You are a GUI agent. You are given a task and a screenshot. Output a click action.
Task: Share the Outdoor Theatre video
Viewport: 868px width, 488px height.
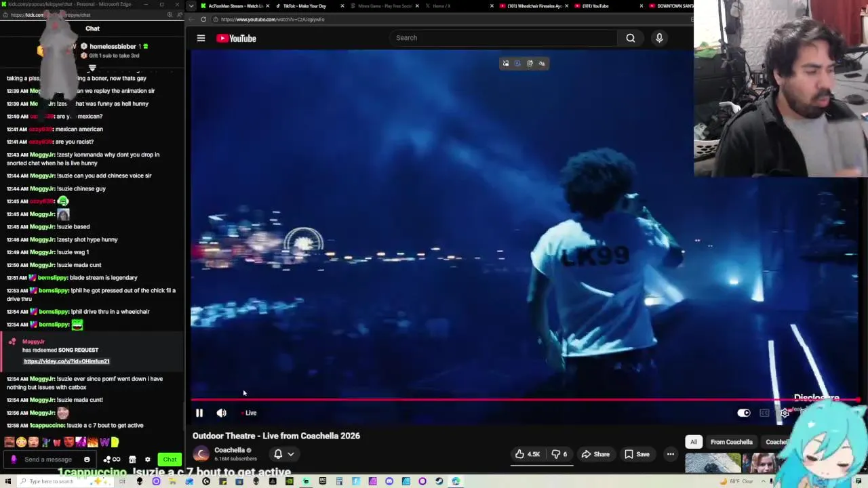tap(595, 454)
